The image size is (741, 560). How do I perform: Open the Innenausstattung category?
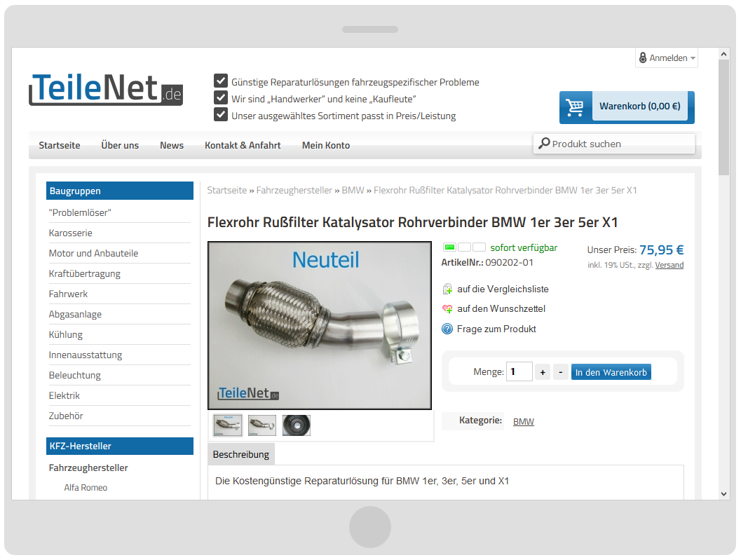coord(86,355)
